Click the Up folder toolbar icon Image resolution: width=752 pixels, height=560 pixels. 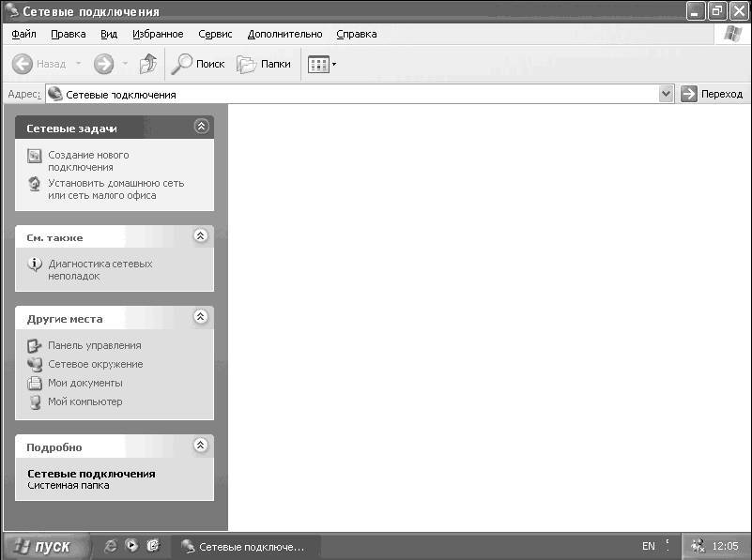[x=147, y=65]
